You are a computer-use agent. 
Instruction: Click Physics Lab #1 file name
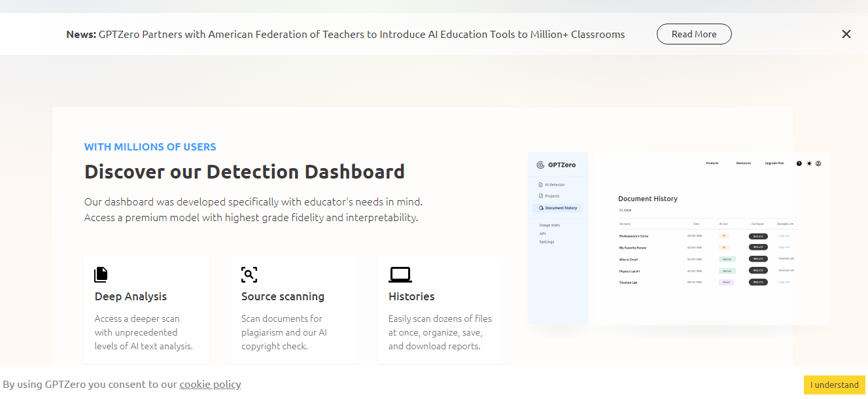tap(629, 271)
